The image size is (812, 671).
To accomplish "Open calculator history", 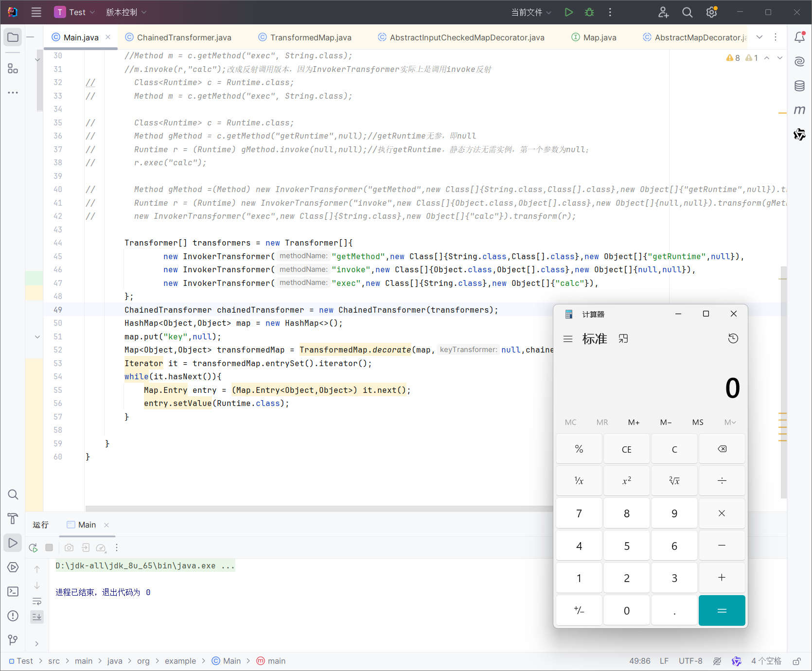I will click(x=733, y=338).
